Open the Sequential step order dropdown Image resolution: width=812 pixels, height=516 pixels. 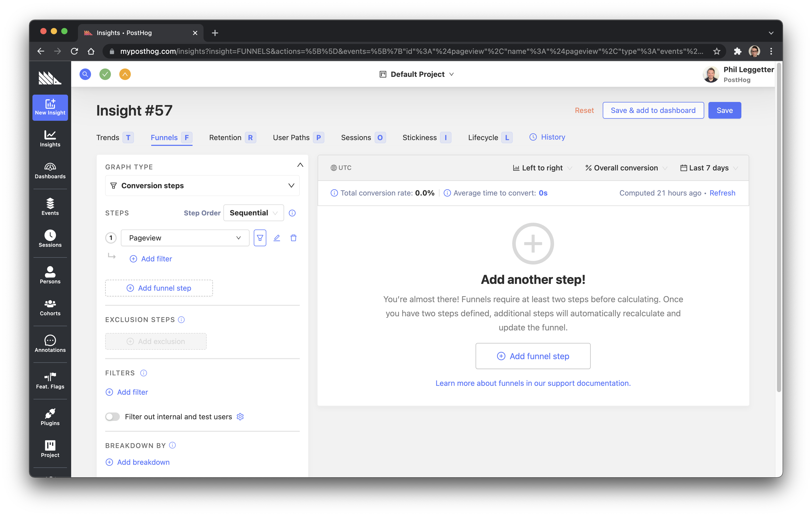pos(253,213)
